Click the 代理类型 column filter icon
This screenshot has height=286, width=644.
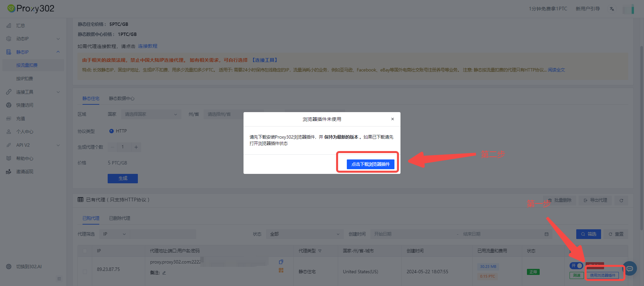tap(320, 251)
